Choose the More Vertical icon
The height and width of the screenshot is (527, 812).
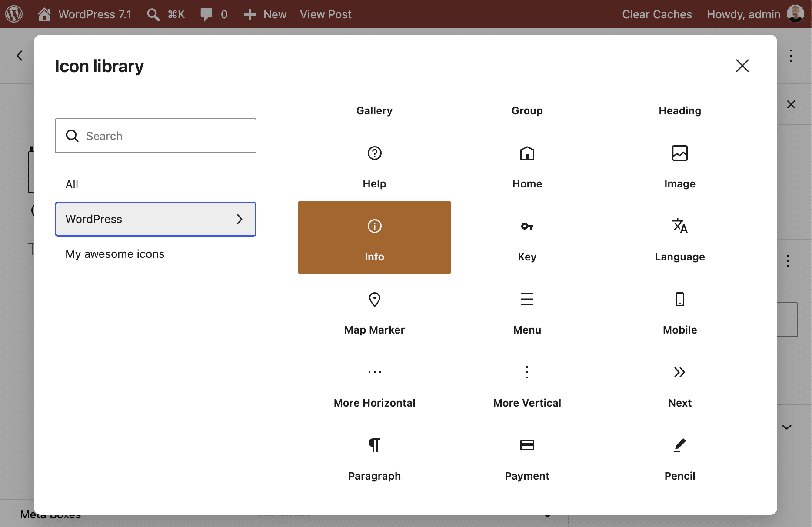(x=527, y=384)
